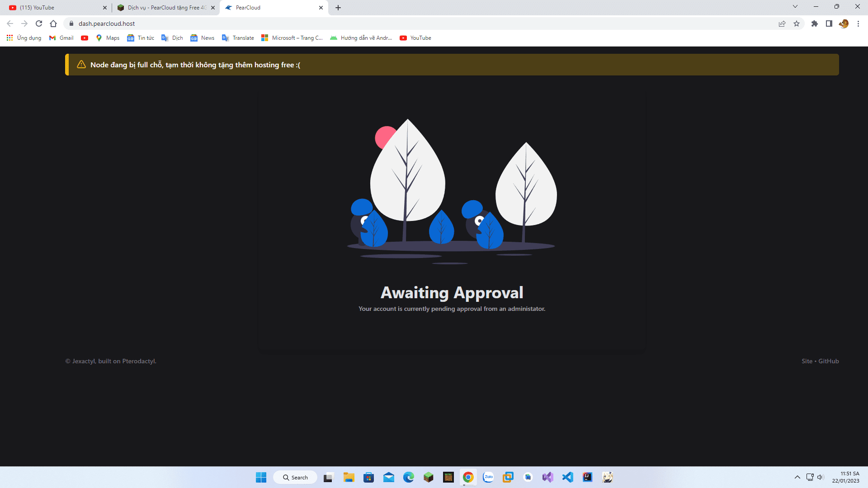This screenshot has height=488, width=868.
Task: Open the Chrome extensions puzzle icon
Action: point(815,23)
